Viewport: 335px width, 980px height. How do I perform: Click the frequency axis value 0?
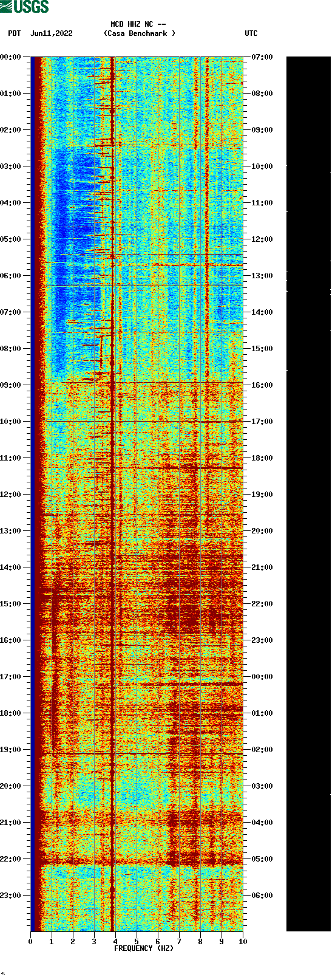(x=30, y=942)
